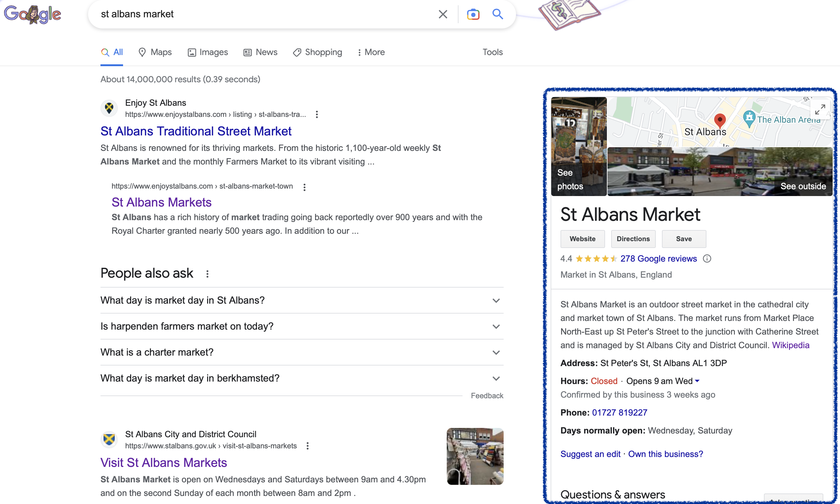Screen dimensions: 840x504
Task: Click Enjoy St Albans favicon
Action: (x=109, y=108)
